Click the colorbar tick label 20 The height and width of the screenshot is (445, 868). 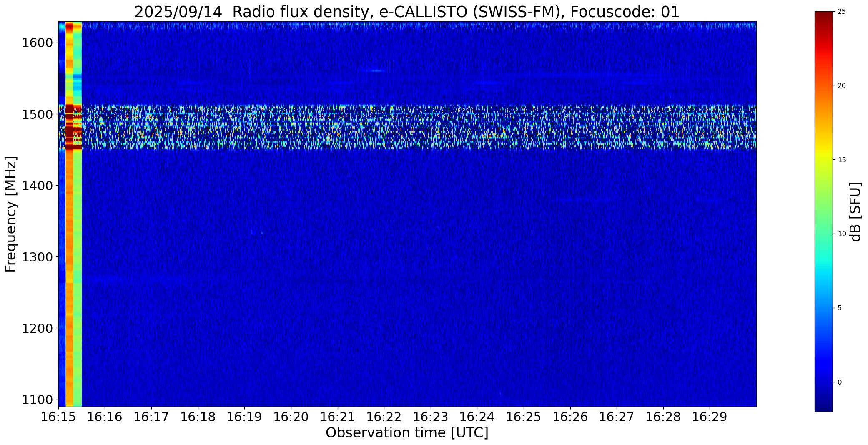pyautogui.click(x=842, y=85)
